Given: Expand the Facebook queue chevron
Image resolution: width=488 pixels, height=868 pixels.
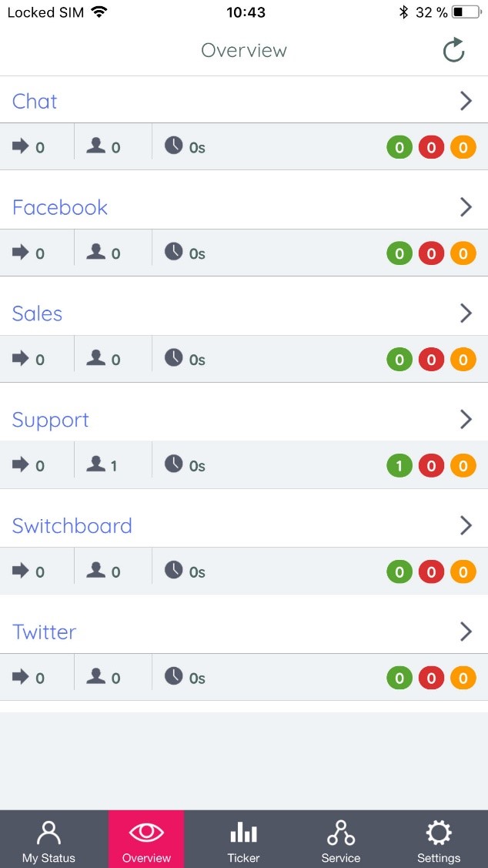Looking at the screenshot, I should coord(466,207).
